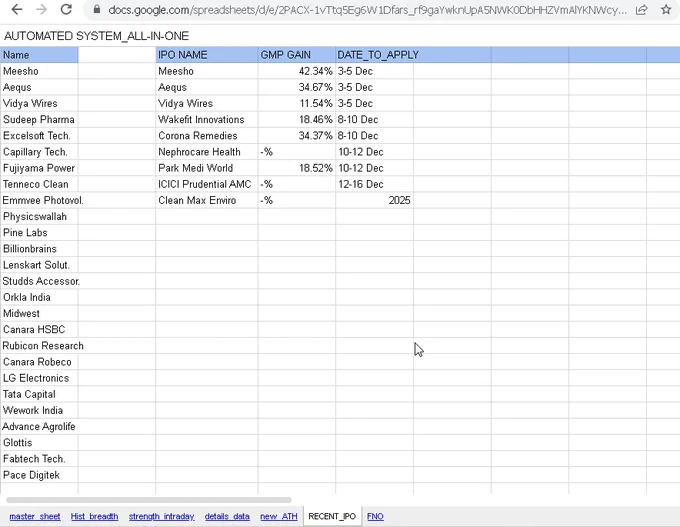Click the 34.37% GMP gain cell
The height and width of the screenshot is (527, 680).
tap(297, 136)
